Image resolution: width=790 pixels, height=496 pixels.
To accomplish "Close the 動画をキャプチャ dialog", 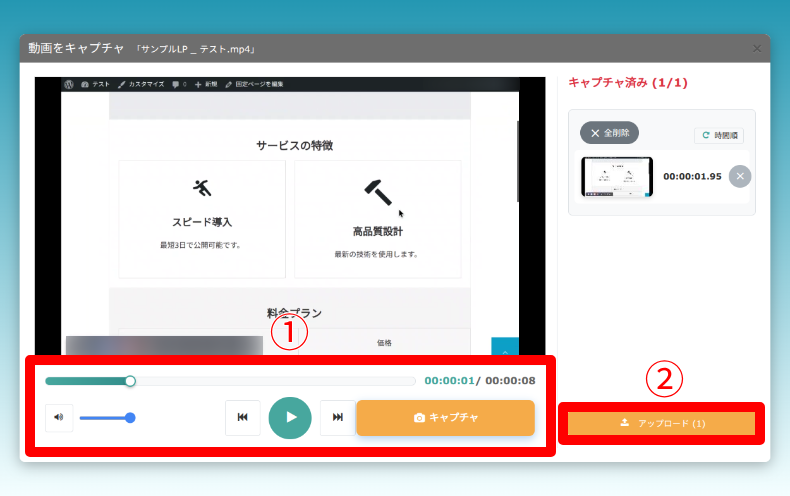I will click(757, 49).
